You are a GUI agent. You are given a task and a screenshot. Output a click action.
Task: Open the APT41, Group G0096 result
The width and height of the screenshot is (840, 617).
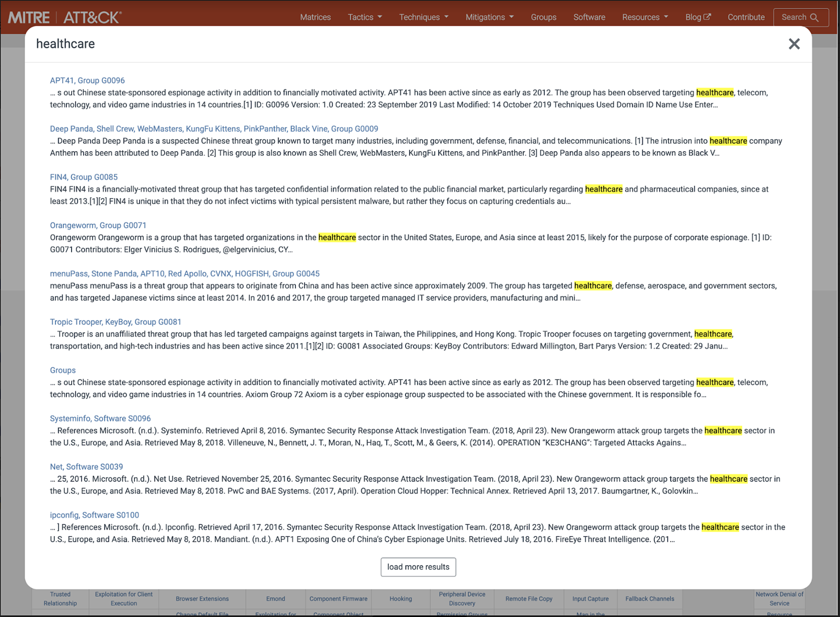click(87, 81)
